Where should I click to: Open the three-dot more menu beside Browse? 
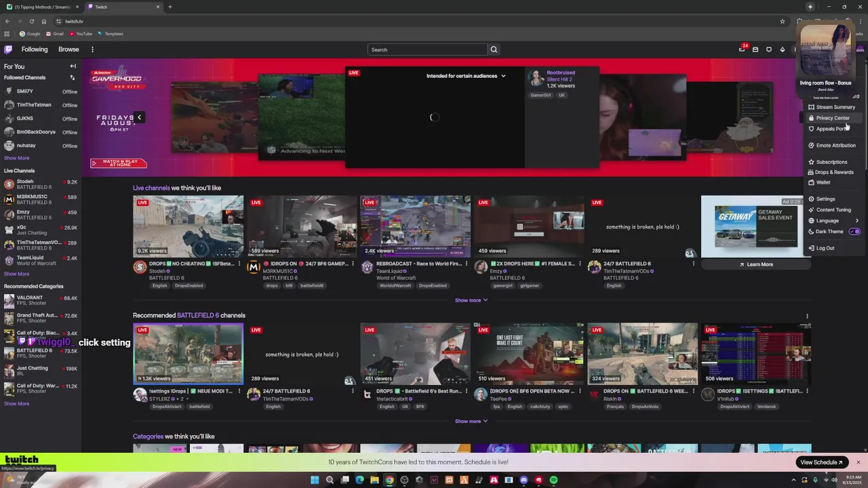(x=92, y=49)
